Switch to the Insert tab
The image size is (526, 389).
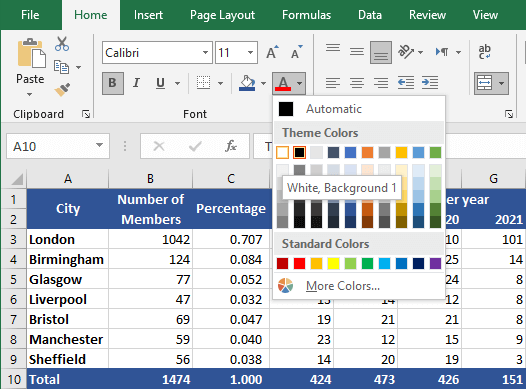148,15
